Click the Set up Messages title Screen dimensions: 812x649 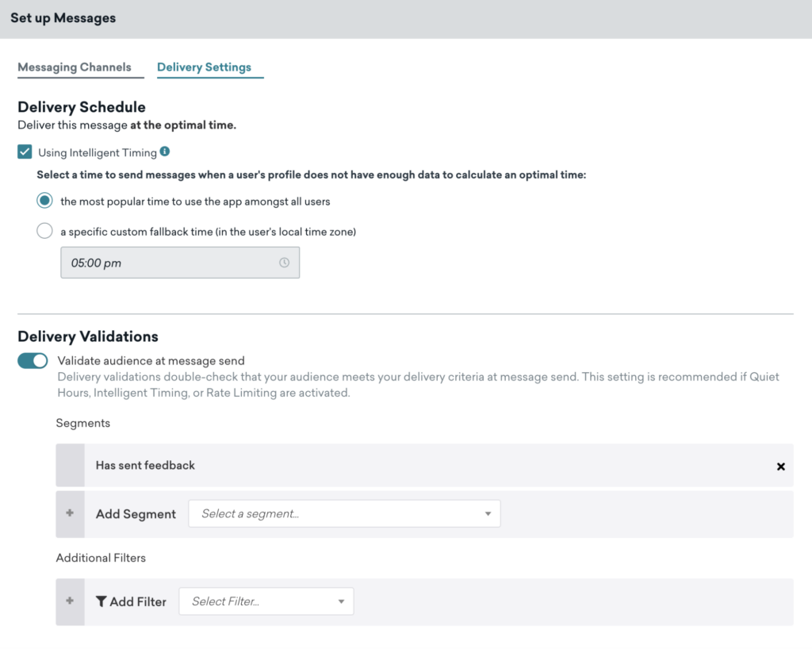[x=63, y=18]
